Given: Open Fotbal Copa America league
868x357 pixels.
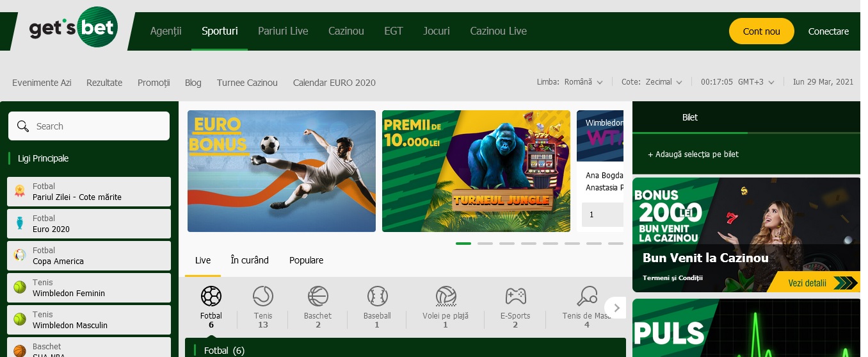Looking at the screenshot, I should (89, 256).
